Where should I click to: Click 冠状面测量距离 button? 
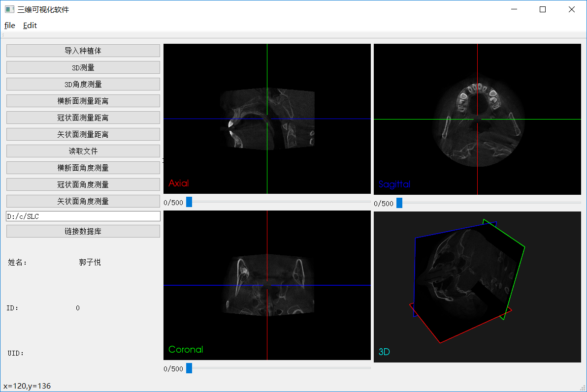point(83,118)
